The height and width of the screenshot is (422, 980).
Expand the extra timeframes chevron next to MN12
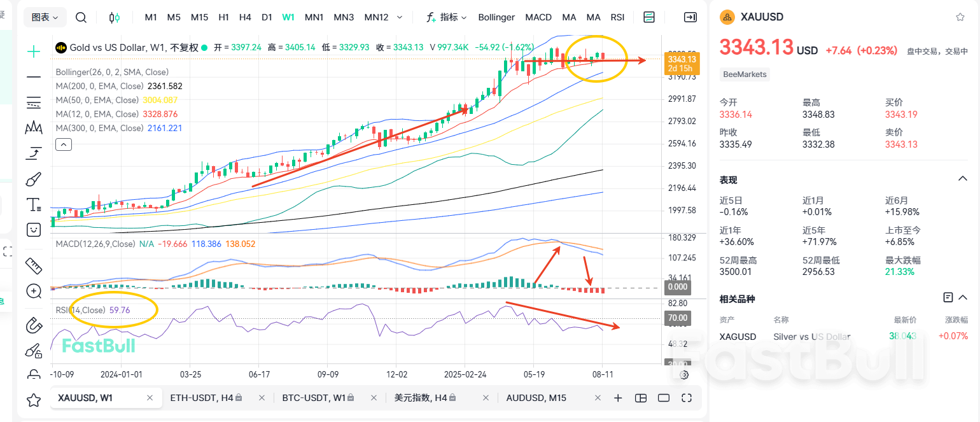click(398, 17)
